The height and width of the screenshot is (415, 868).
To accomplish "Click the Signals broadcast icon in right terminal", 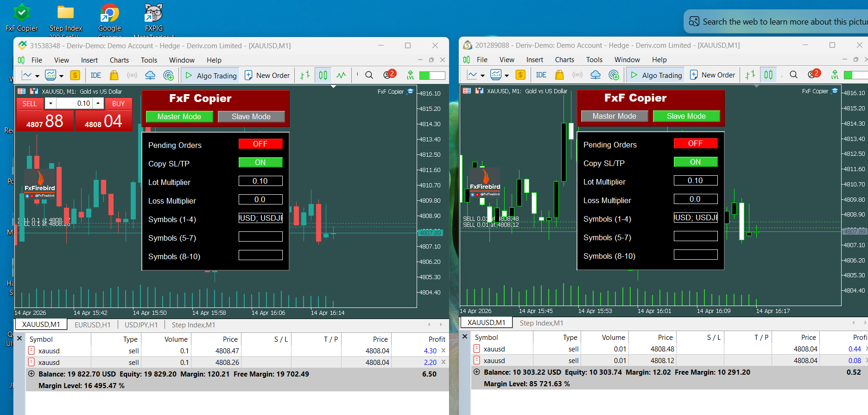I will click(577, 75).
